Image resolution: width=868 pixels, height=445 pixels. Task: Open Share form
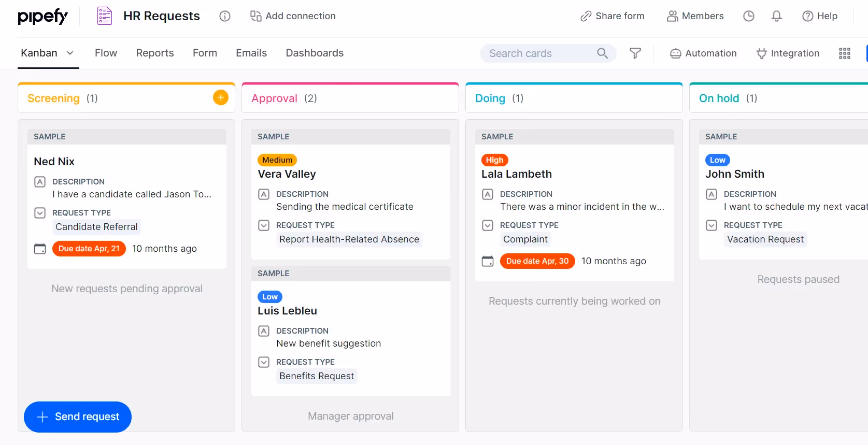612,16
